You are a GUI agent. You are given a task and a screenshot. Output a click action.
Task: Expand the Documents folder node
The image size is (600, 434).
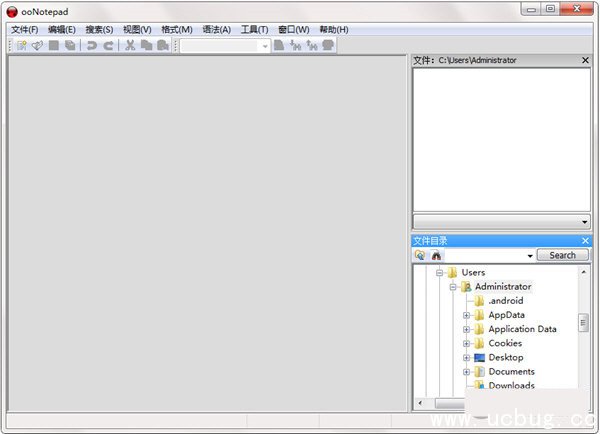466,371
